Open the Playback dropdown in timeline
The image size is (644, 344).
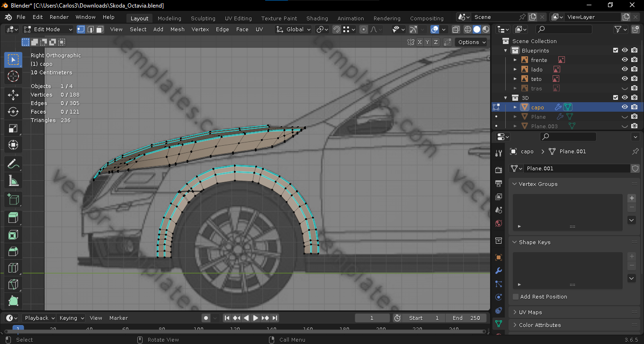click(39, 318)
